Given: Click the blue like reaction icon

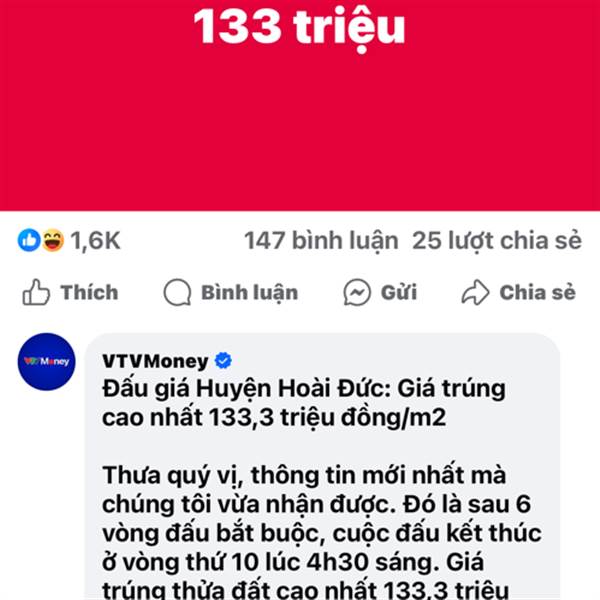Looking at the screenshot, I should click(29, 240).
